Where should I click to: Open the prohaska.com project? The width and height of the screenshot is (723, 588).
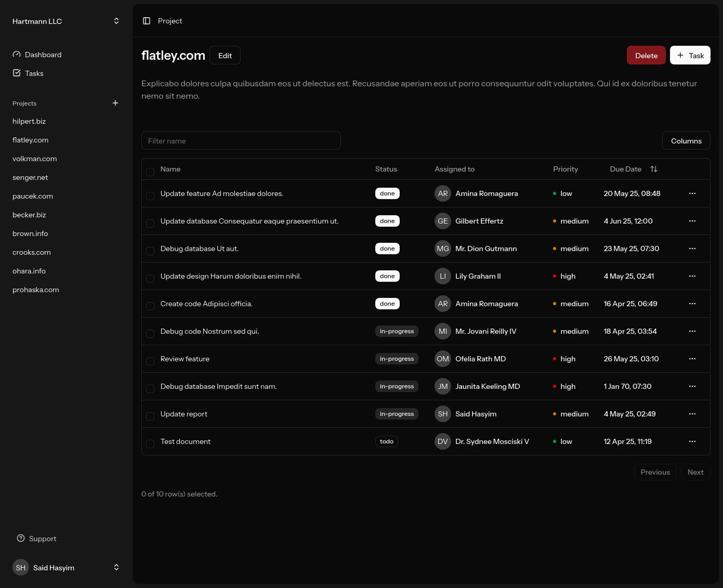coord(36,290)
